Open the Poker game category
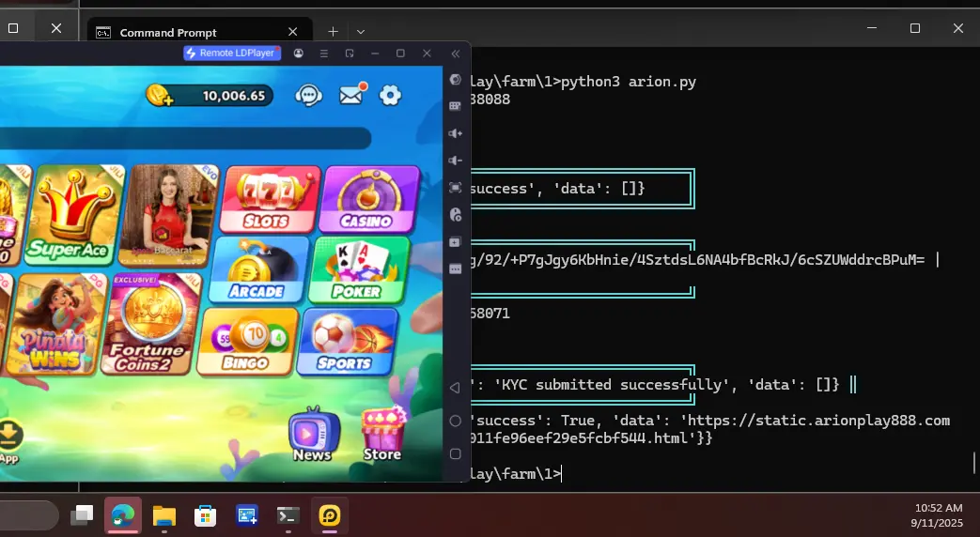Screen dimensions: 980x537 [x=359, y=269]
